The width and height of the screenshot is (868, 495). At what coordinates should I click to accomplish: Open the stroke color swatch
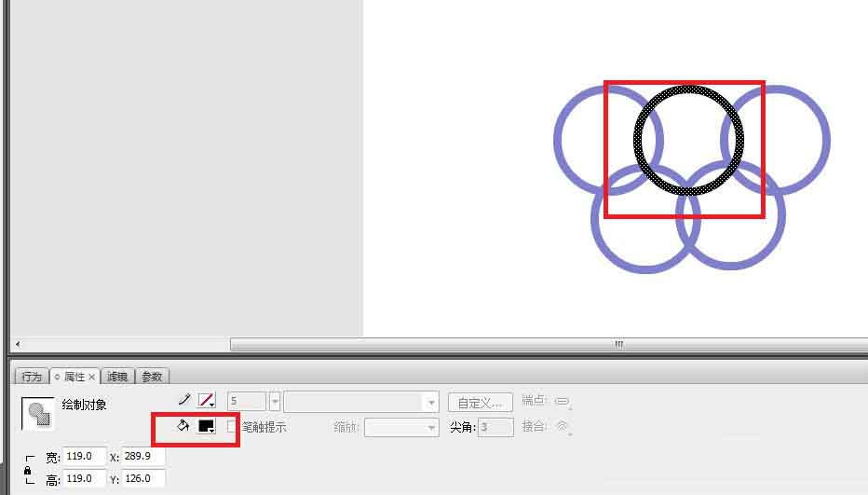point(207,400)
